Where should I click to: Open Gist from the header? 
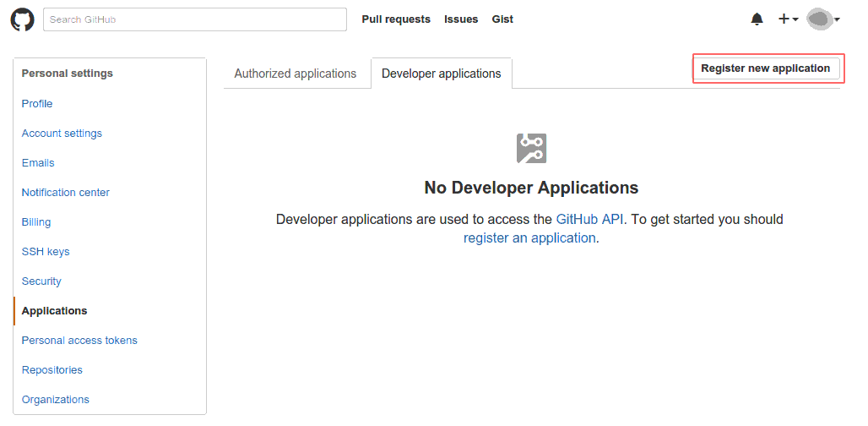click(502, 19)
